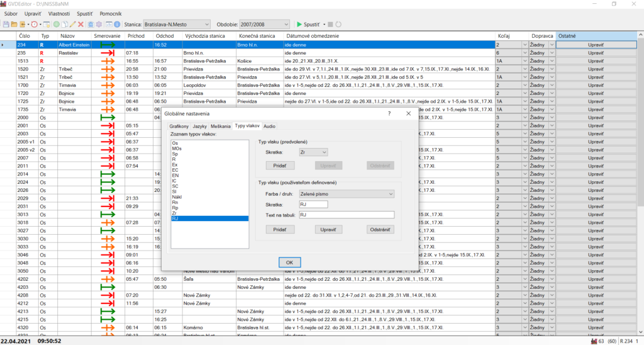Open Dopravca dropdown for train 1520
Viewport: 644px width, 345px height.
click(x=552, y=69)
